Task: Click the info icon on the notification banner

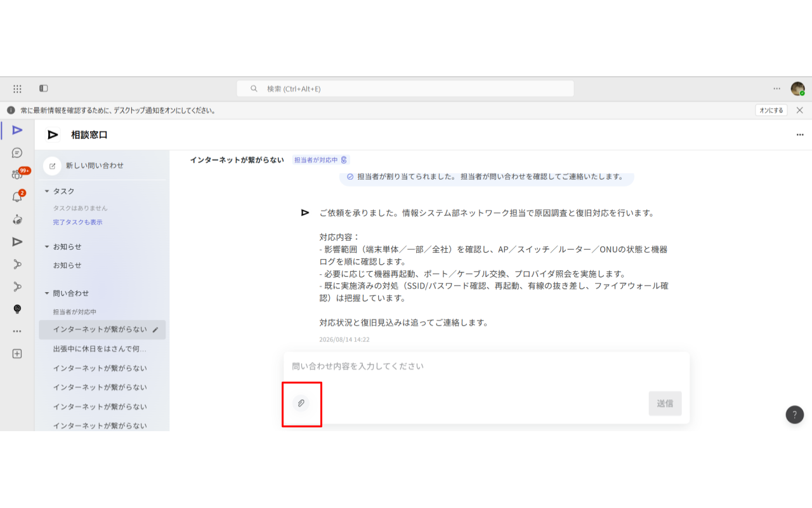Action: pyautogui.click(x=11, y=110)
